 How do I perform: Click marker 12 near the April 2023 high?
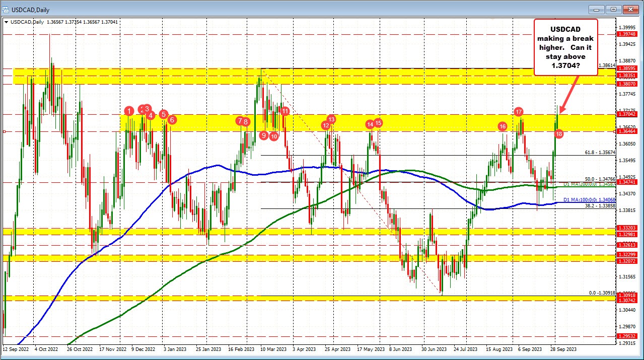click(325, 125)
